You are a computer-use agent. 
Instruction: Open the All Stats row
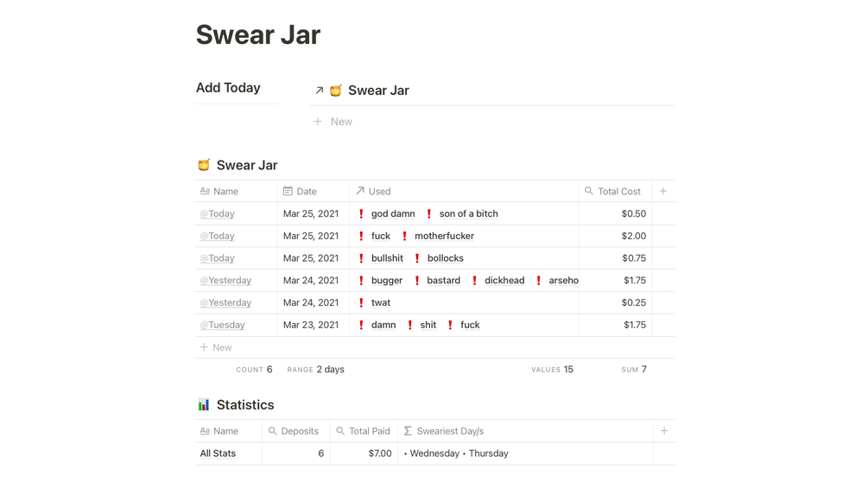[x=218, y=453]
